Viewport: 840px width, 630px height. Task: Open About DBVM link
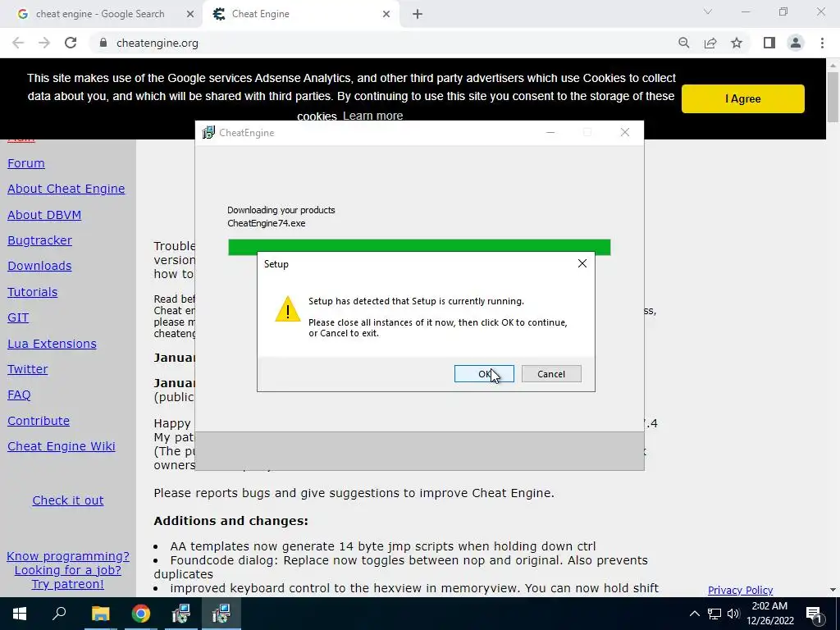tap(44, 215)
